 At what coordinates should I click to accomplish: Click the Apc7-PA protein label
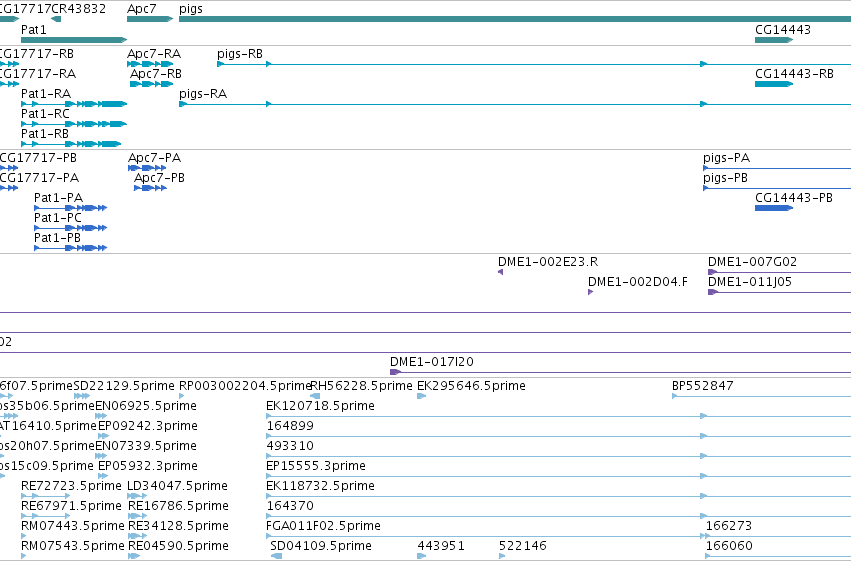(154, 158)
